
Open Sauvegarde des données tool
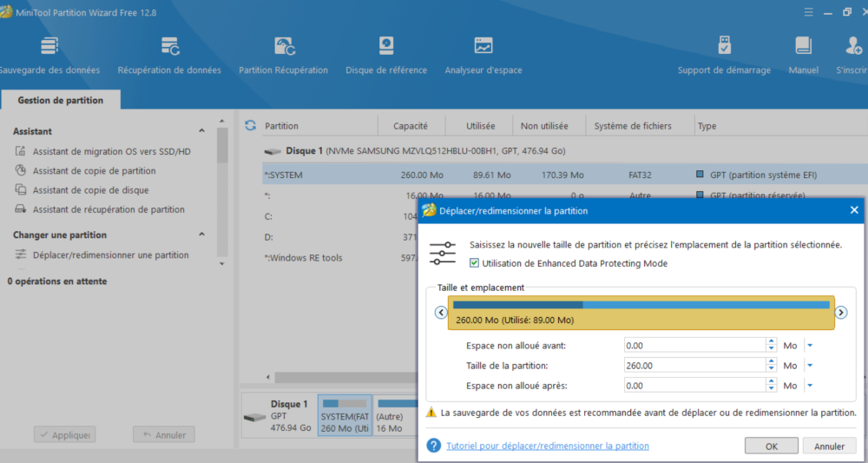tap(49, 47)
